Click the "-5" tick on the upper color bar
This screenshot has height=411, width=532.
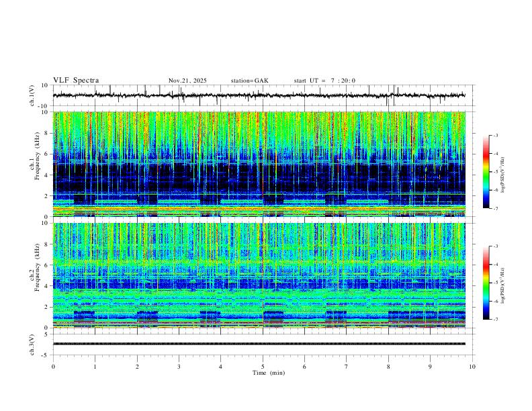(495, 172)
